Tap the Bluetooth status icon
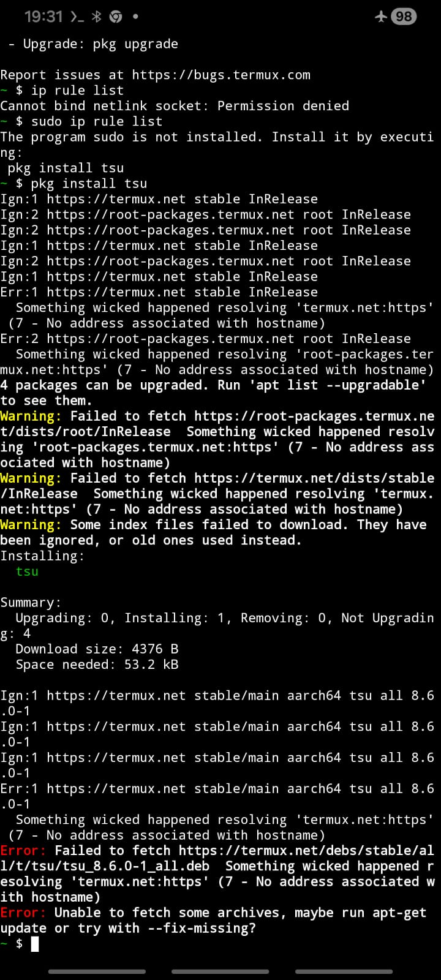 (96, 17)
